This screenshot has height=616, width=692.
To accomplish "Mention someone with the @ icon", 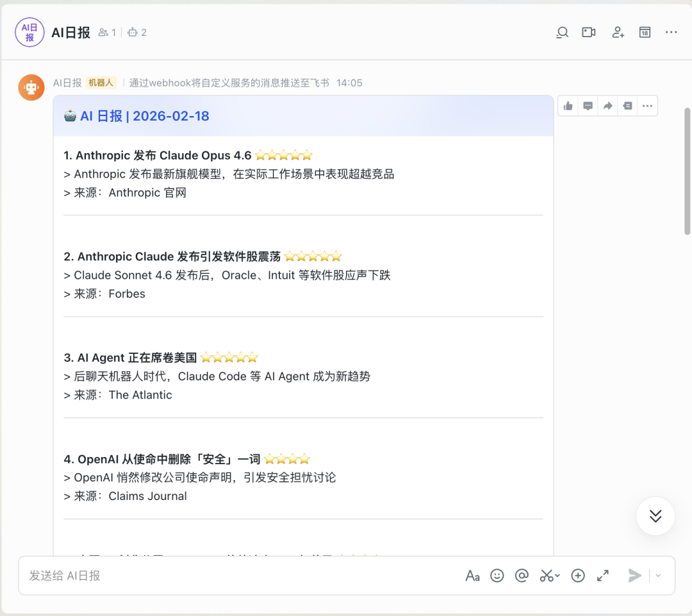I will 522,576.
